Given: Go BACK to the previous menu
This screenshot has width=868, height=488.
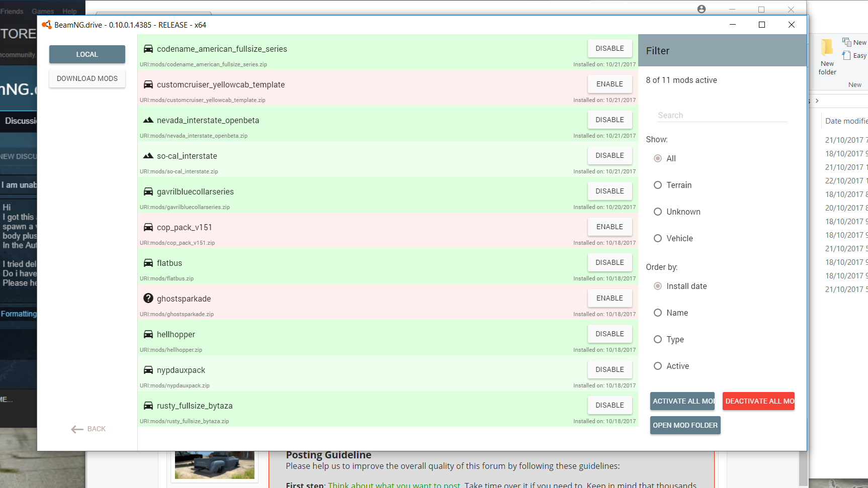Looking at the screenshot, I should pos(89,429).
